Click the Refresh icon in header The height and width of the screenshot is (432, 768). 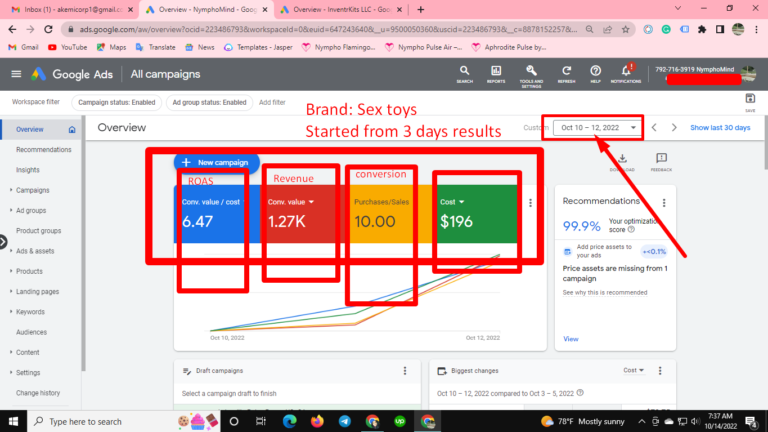pyautogui.click(x=567, y=71)
